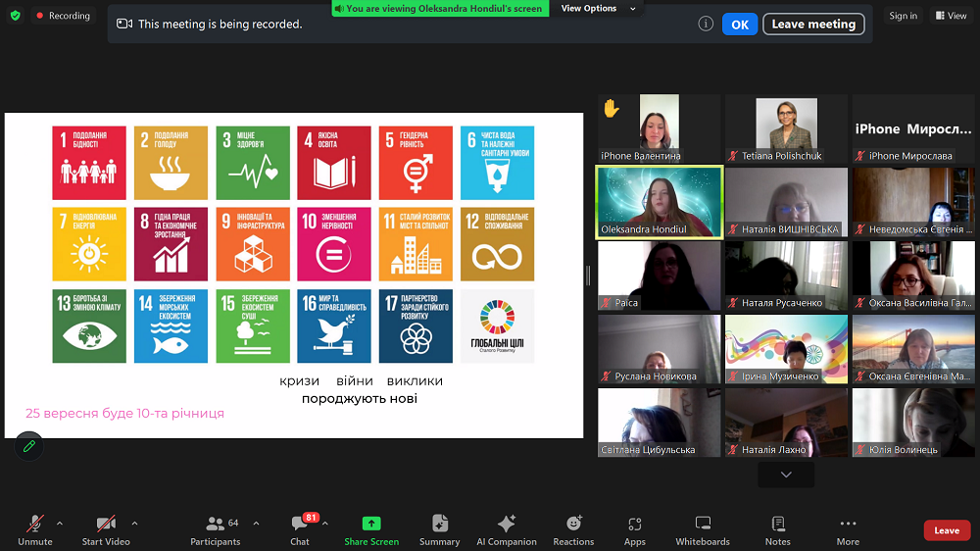Start Video with the camera button
This screenshot has width=980, height=551.
coord(106,529)
